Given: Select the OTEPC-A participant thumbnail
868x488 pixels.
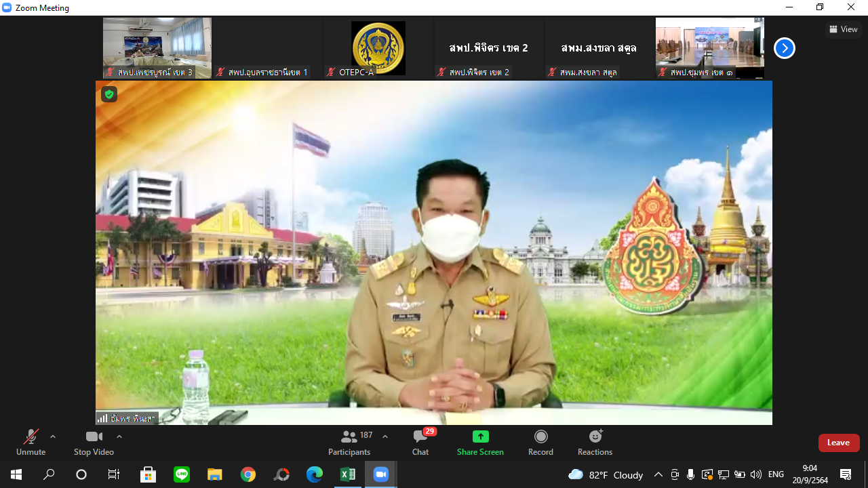Looking at the screenshot, I should [378, 48].
